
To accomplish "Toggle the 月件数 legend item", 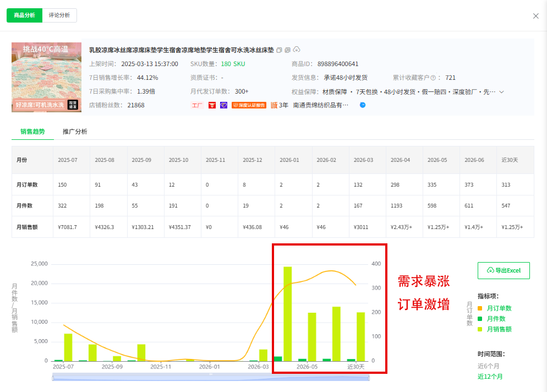I will tap(496, 319).
